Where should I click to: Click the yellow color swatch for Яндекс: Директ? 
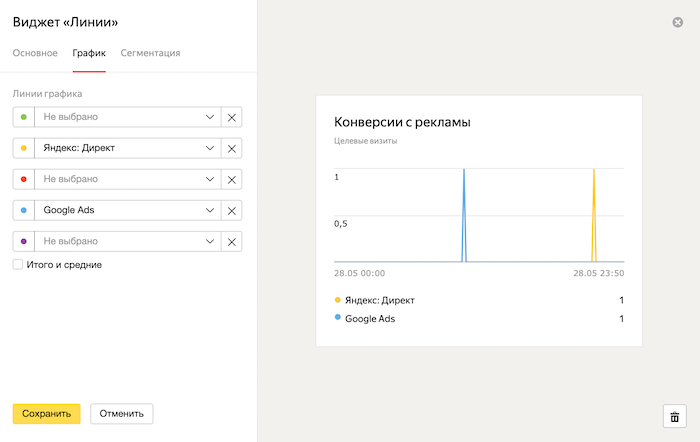tap(23, 148)
